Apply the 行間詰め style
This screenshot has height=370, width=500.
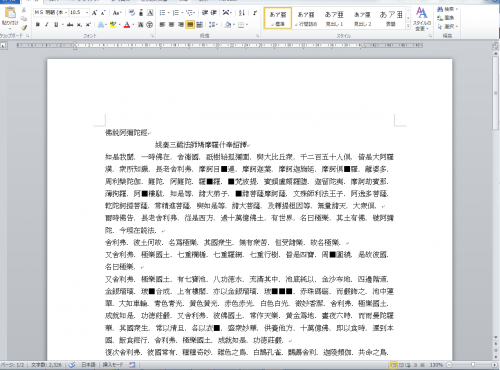click(x=306, y=18)
